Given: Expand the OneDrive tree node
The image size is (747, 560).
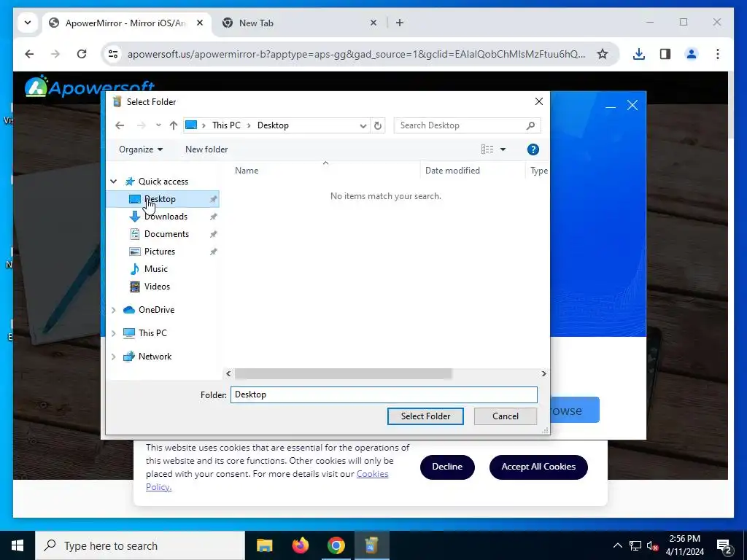Looking at the screenshot, I should pos(113,310).
